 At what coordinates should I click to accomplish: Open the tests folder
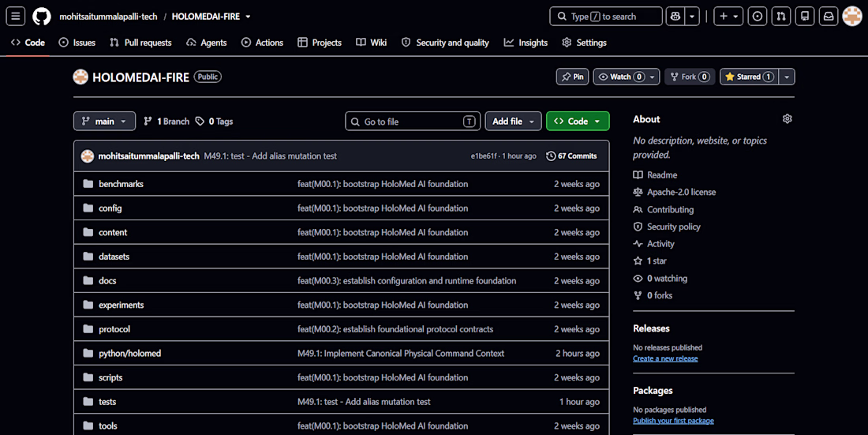pos(107,402)
